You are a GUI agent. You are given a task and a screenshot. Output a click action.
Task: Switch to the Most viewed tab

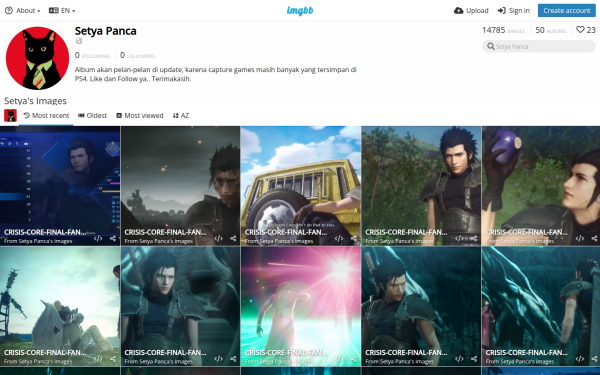click(140, 116)
